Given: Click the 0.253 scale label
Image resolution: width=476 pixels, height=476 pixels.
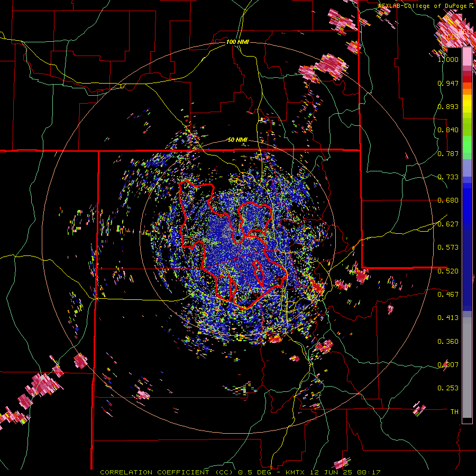Looking at the screenshot, I should point(448,388).
